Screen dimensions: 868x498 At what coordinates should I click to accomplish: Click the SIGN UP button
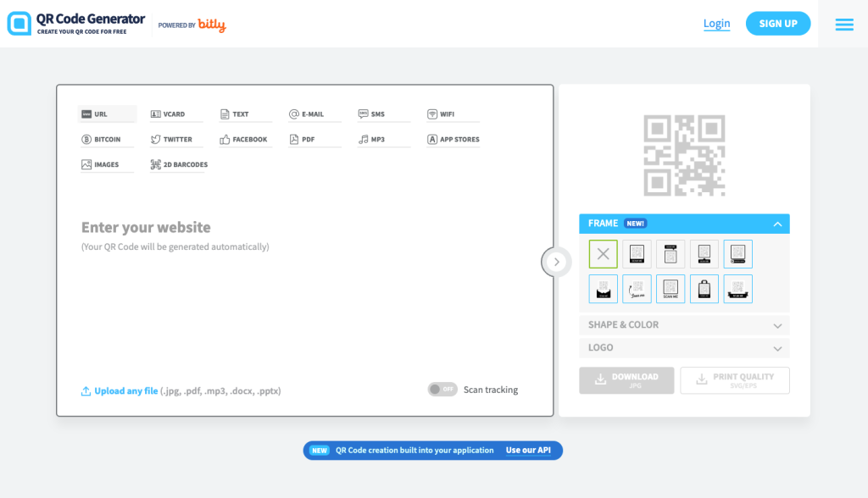777,23
